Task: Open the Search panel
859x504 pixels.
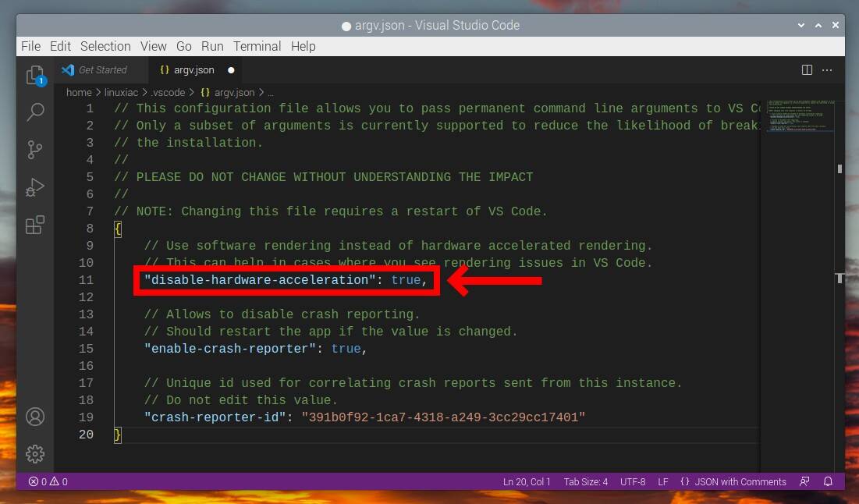Action: [x=34, y=112]
